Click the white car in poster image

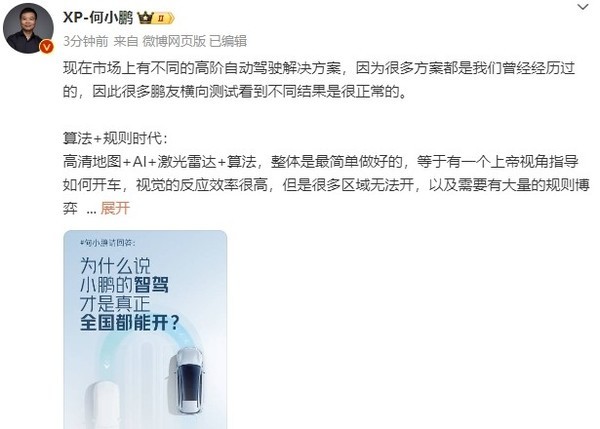(105, 406)
